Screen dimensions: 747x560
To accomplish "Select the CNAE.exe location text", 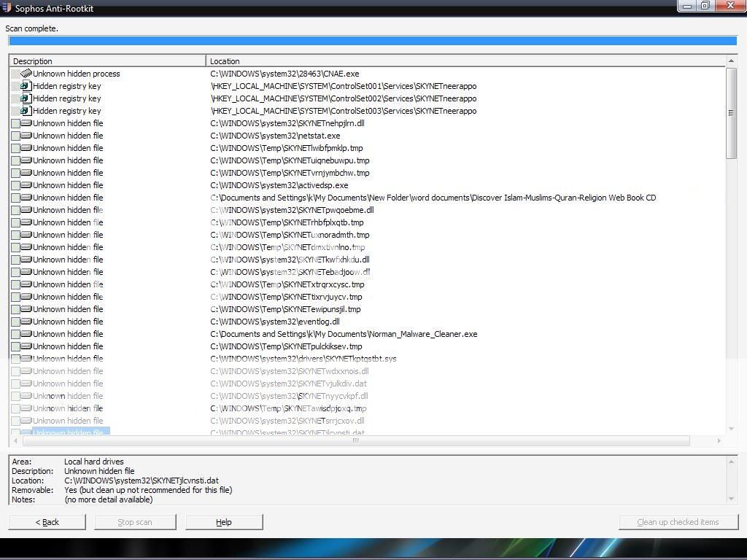I will (285, 74).
